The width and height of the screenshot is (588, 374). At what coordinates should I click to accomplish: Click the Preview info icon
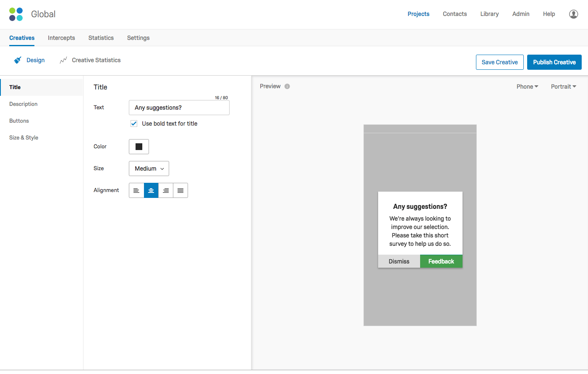pos(287,86)
